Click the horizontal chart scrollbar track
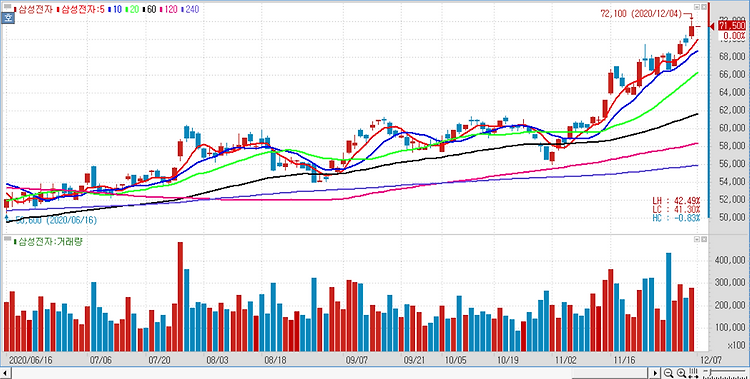The height and width of the screenshot is (379, 750). point(330,373)
